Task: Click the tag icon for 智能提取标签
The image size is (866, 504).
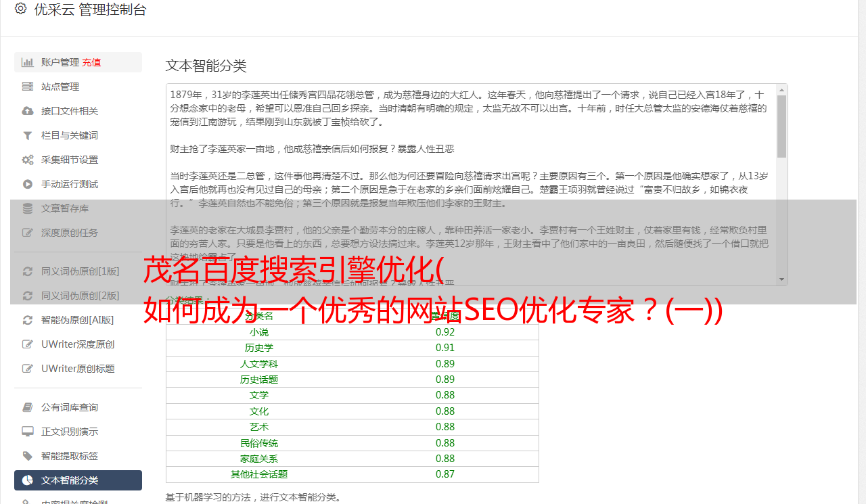Action: pos(28,456)
